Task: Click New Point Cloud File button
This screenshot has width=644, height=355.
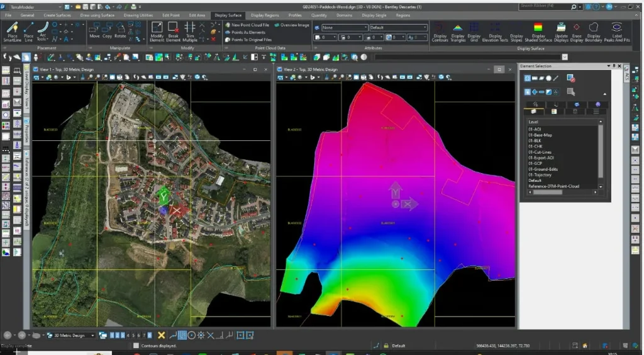Action: (250, 25)
